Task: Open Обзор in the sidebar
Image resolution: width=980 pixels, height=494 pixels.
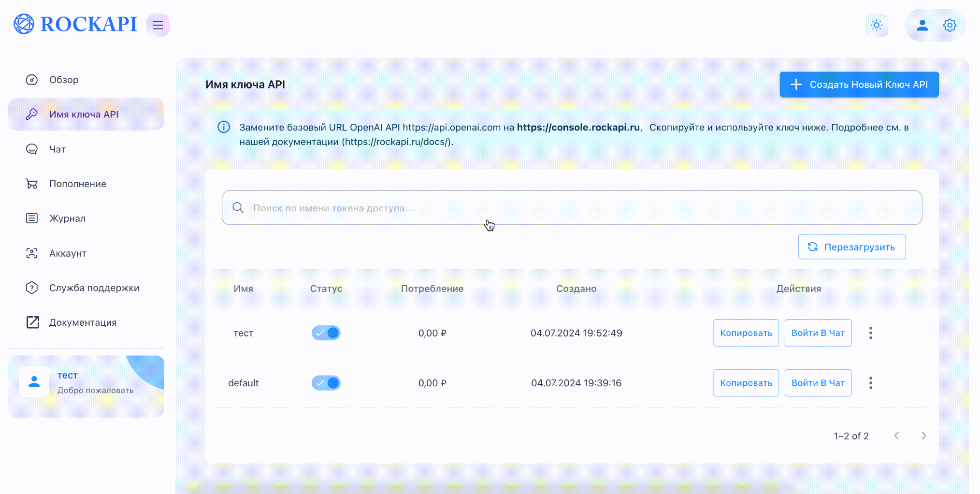Action: (86, 80)
